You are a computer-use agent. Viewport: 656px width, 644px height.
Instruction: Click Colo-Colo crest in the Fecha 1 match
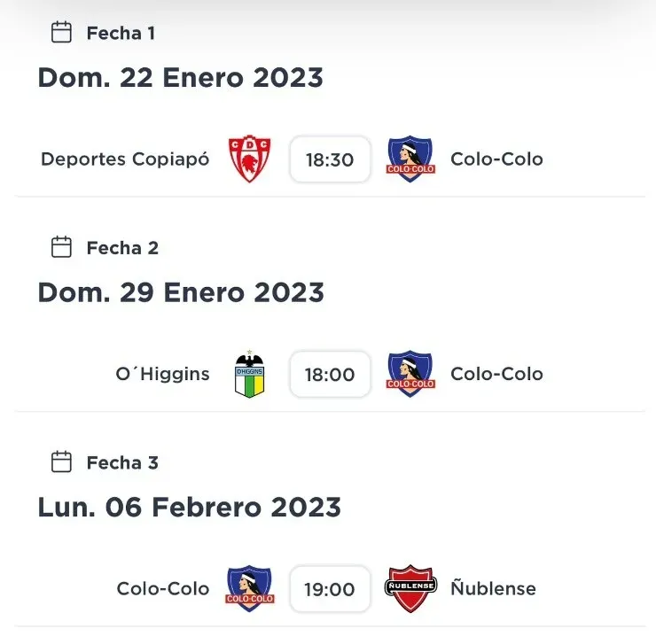(x=410, y=159)
